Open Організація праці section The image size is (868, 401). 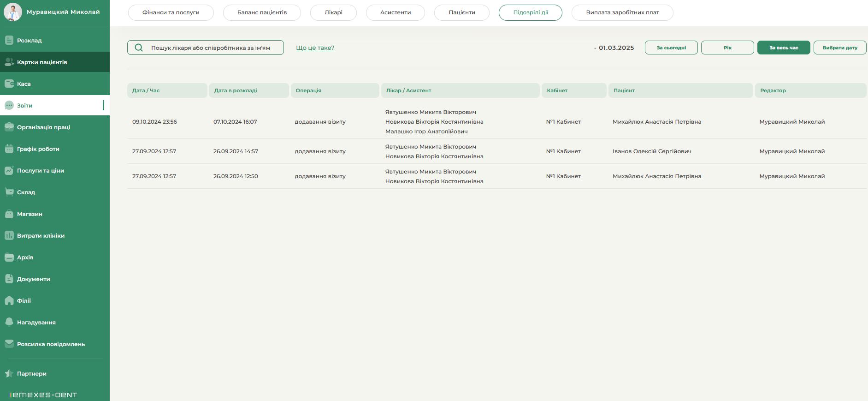pos(55,127)
